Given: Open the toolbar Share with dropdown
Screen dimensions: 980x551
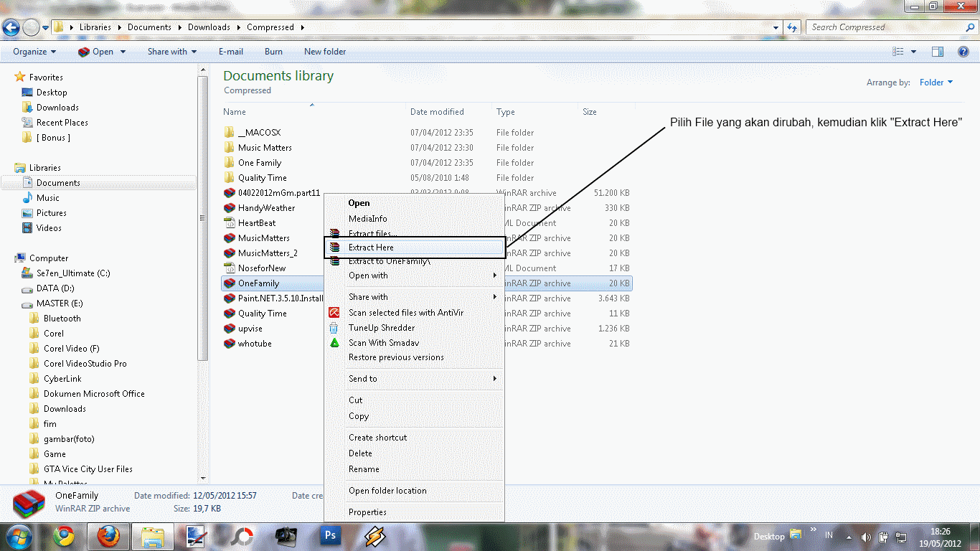Looking at the screenshot, I should [172, 52].
